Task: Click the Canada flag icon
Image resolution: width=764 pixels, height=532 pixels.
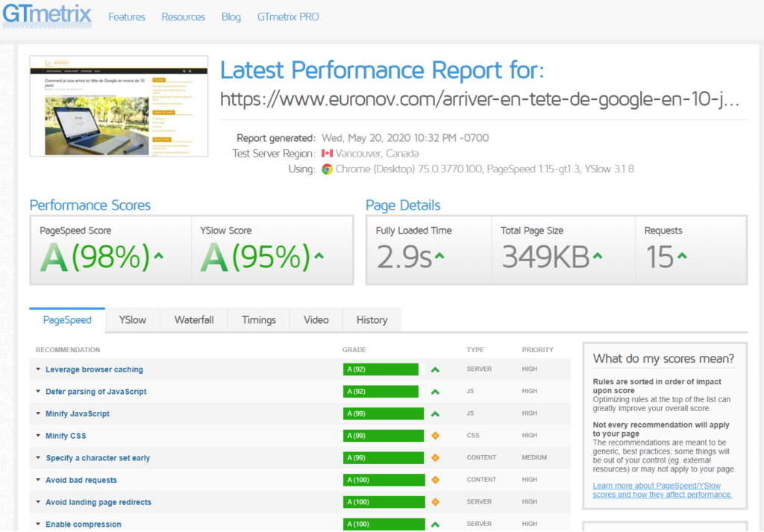Action: coord(327,154)
